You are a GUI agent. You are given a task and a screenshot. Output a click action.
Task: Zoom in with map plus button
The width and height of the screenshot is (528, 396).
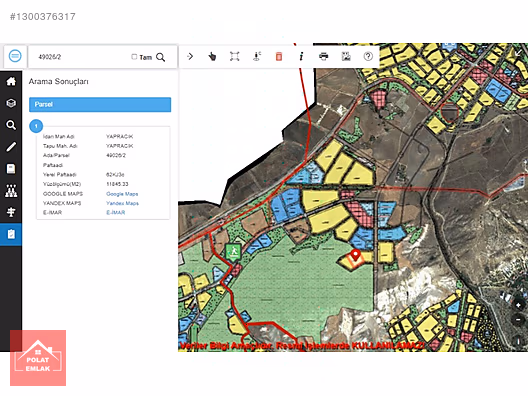pyautogui.click(x=518, y=305)
